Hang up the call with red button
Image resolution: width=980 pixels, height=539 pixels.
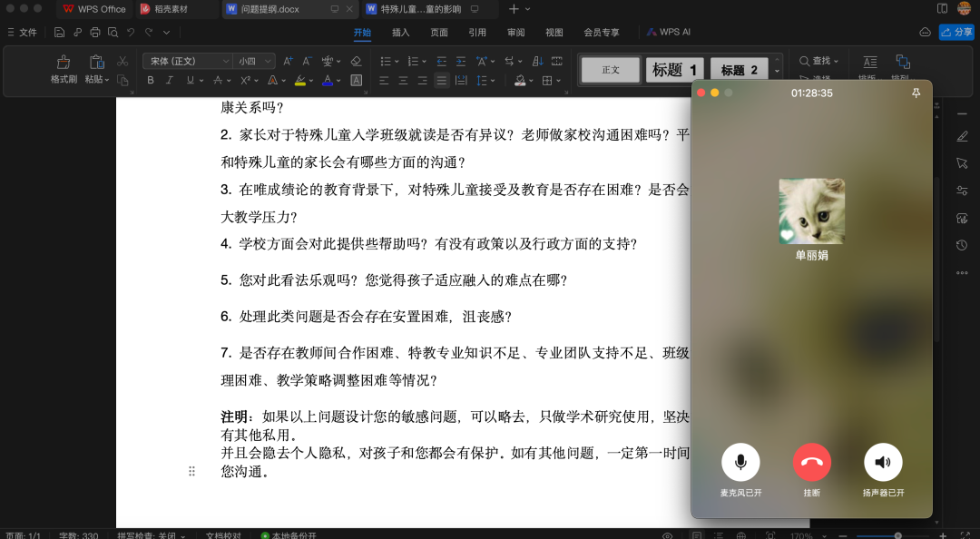click(811, 462)
